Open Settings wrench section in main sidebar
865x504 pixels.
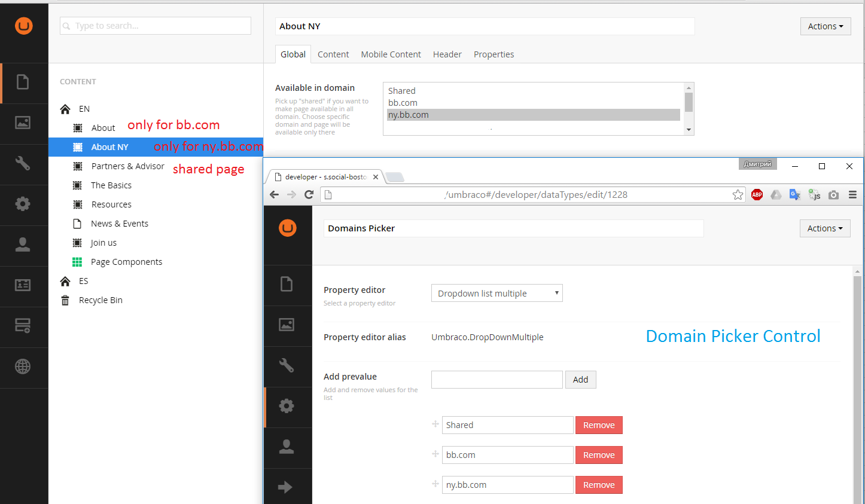pyautogui.click(x=23, y=163)
